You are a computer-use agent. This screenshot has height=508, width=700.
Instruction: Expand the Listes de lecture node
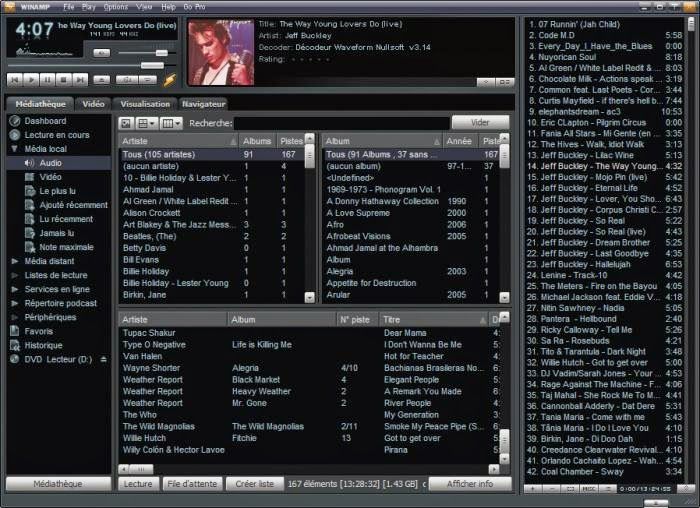pos(14,275)
